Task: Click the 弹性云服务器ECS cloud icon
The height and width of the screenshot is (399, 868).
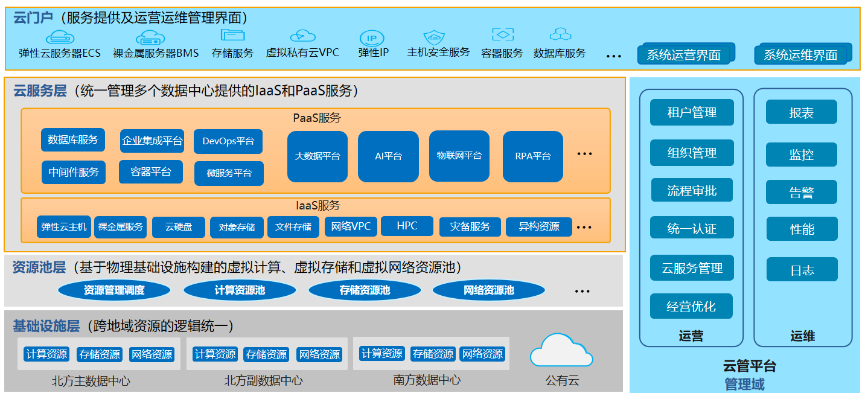Action: (59, 37)
